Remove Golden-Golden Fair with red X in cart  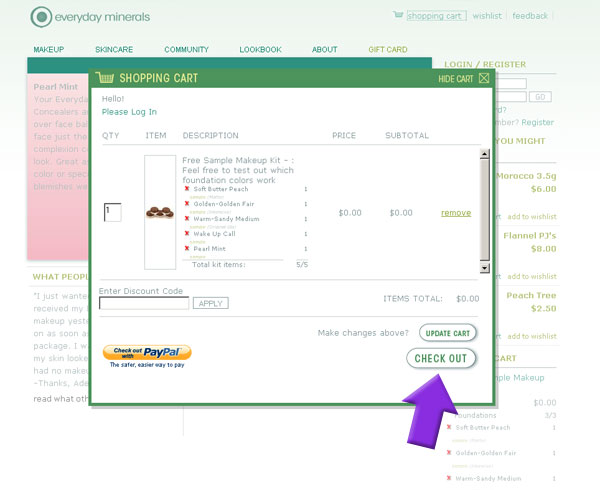(x=187, y=203)
